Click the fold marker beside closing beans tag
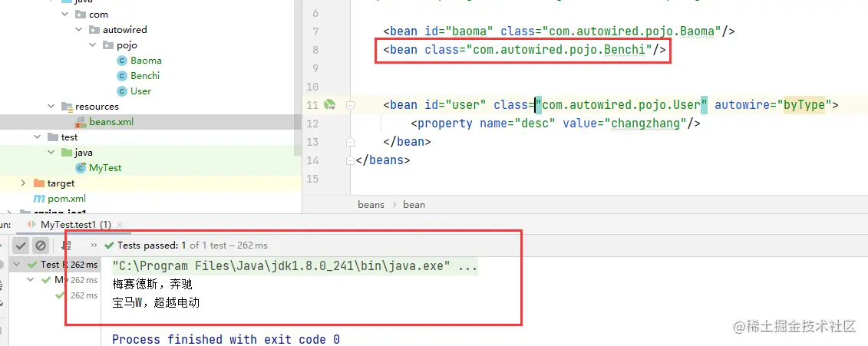This screenshot has height=346, width=868. (x=350, y=160)
